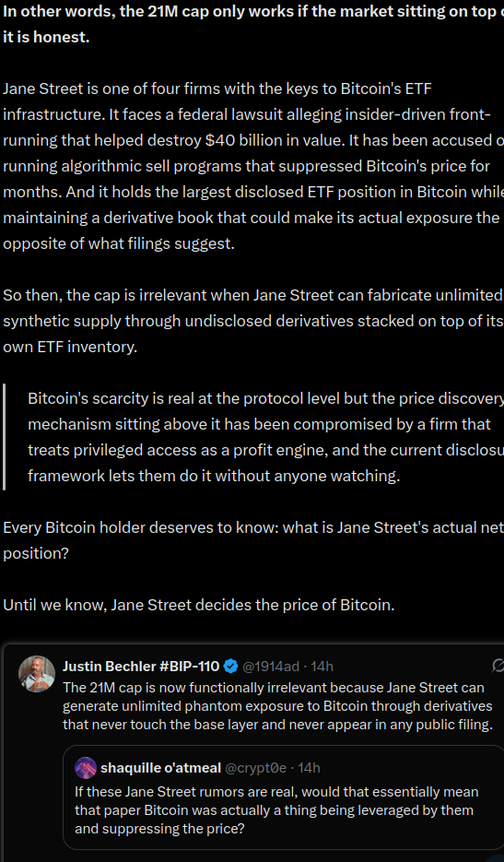Click the blockquote "Bitcoin's scarcity is real"
This screenshot has height=862, width=504.
[x=265, y=437]
